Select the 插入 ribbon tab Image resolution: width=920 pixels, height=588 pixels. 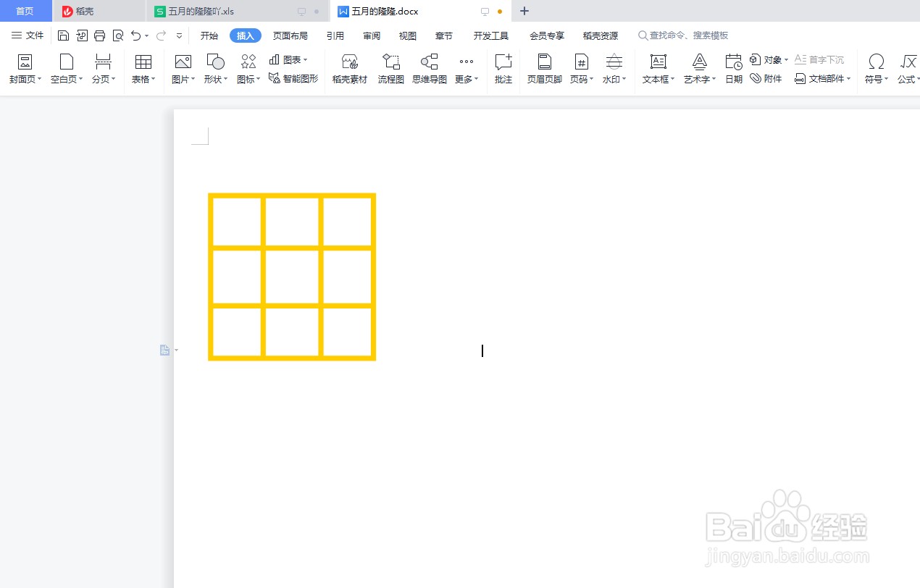(x=246, y=35)
